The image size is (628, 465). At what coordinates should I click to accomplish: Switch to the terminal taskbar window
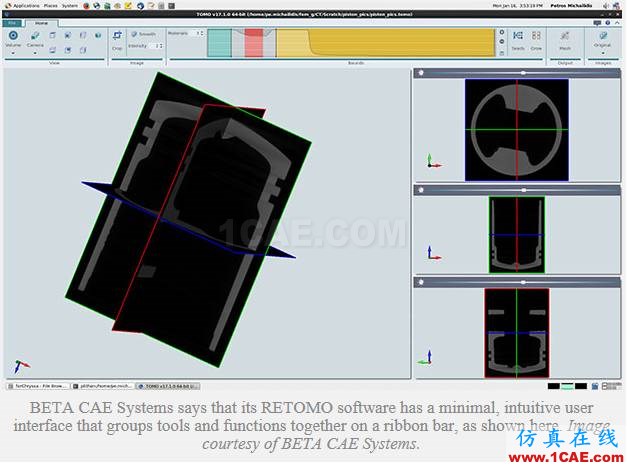(103, 386)
